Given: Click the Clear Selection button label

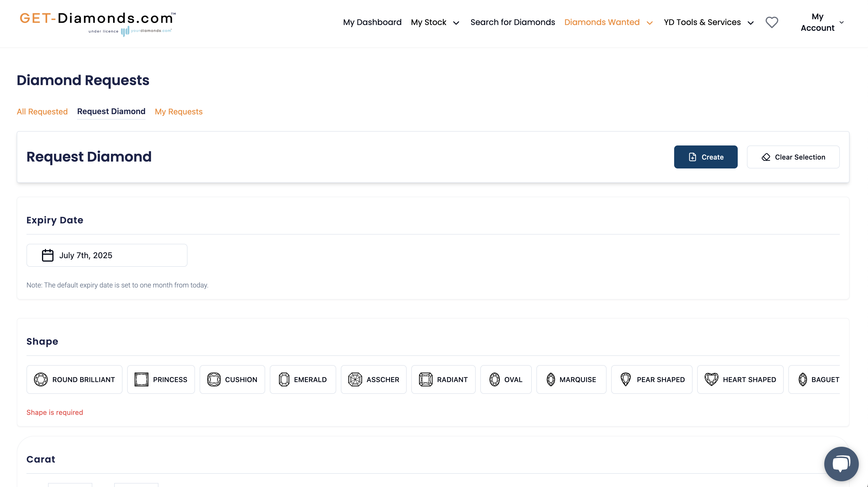Looking at the screenshot, I should [x=800, y=157].
